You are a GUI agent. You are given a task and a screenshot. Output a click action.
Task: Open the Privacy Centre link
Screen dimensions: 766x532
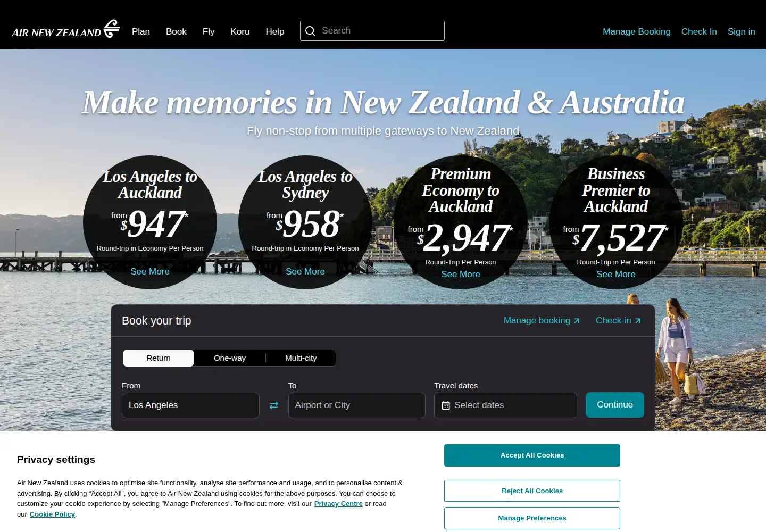338,504
